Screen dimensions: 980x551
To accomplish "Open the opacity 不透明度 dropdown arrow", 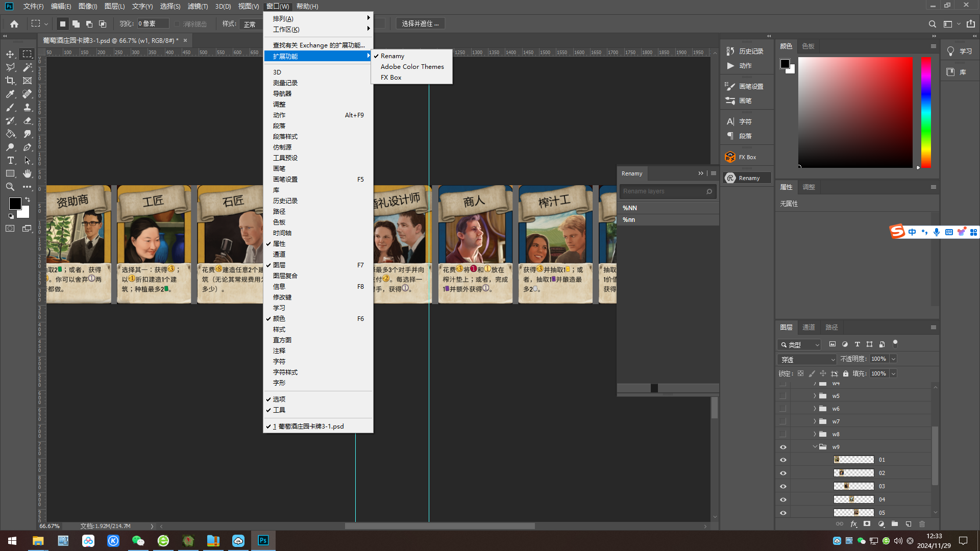I will pos(893,359).
